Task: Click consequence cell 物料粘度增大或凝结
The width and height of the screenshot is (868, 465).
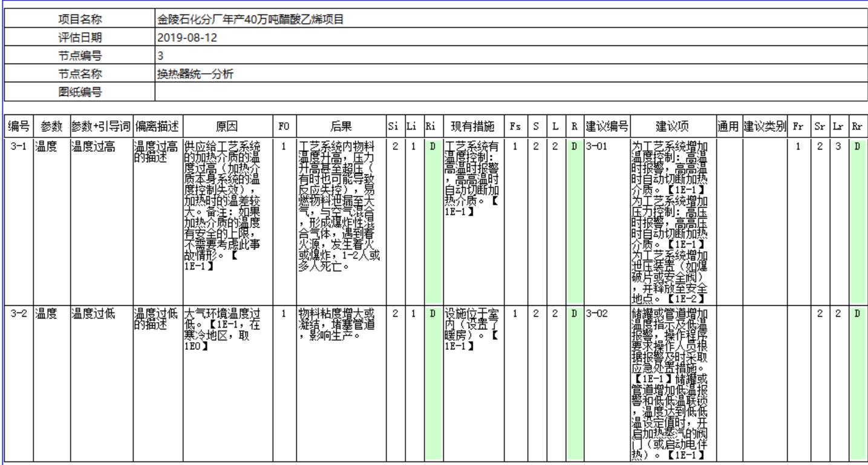Action: pyautogui.click(x=340, y=384)
